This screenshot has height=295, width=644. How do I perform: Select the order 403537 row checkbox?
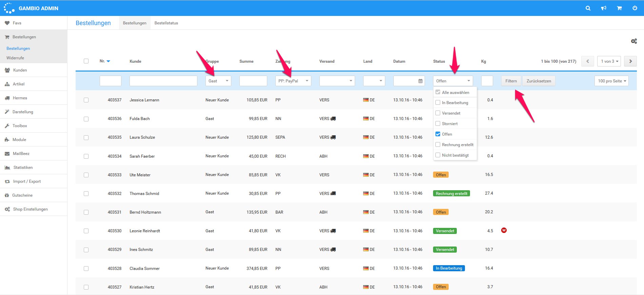86,100
